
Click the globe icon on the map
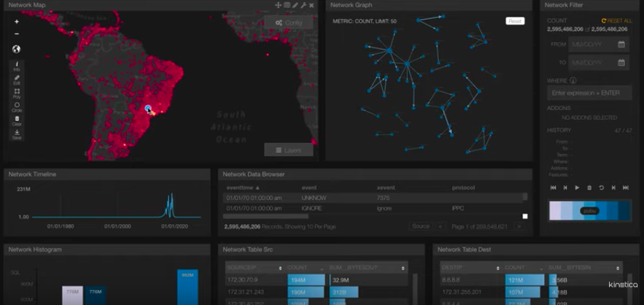(16, 49)
